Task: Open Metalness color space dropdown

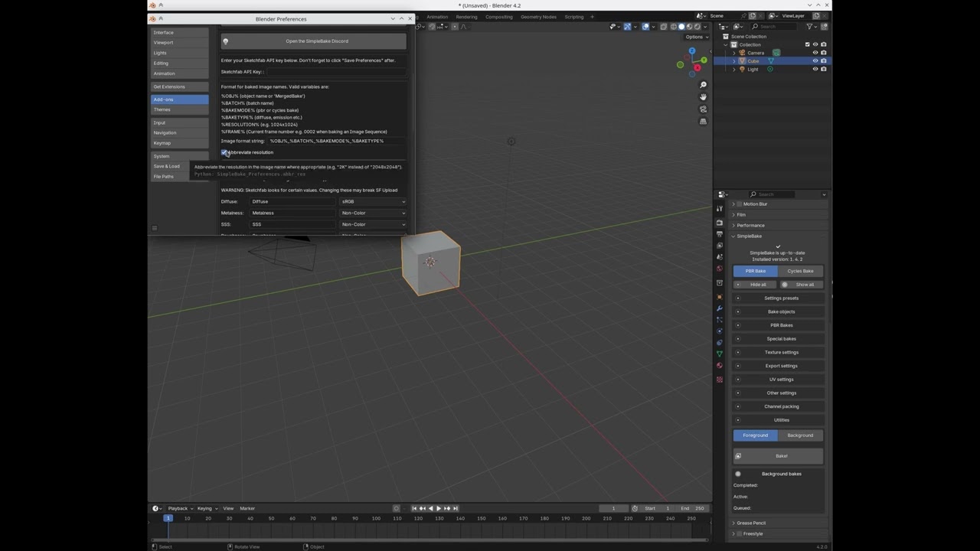Action: (x=373, y=213)
